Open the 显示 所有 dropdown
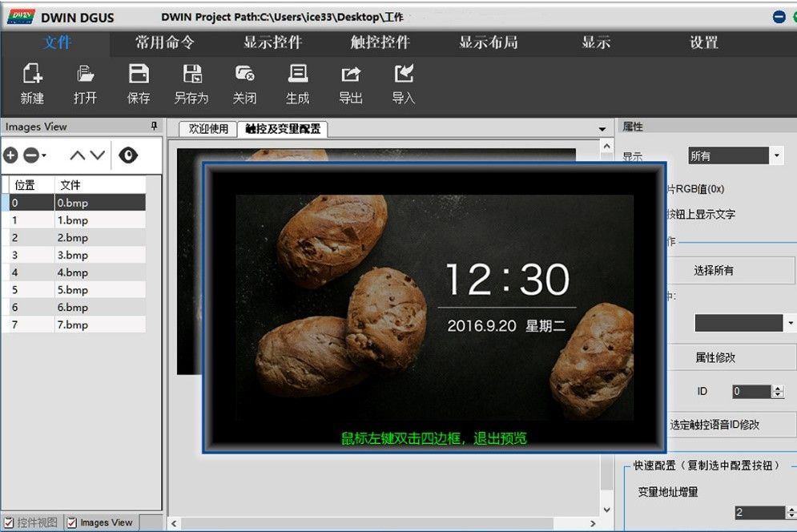 click(x=777, y=155)
